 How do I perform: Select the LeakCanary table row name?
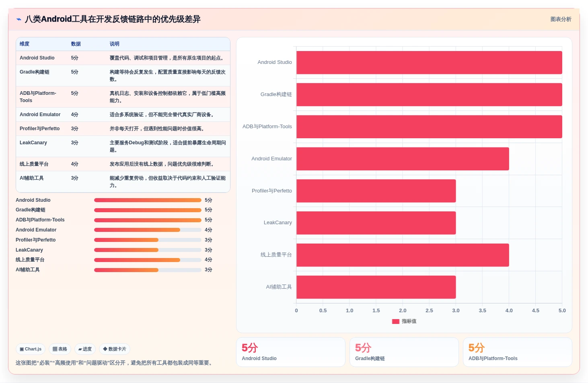33,143
